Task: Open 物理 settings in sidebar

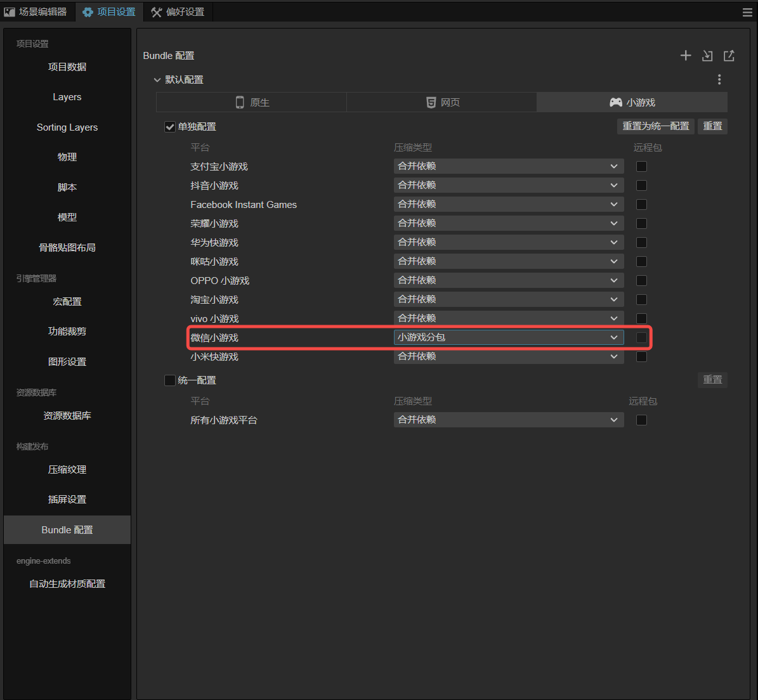Action: pos(67,157)
